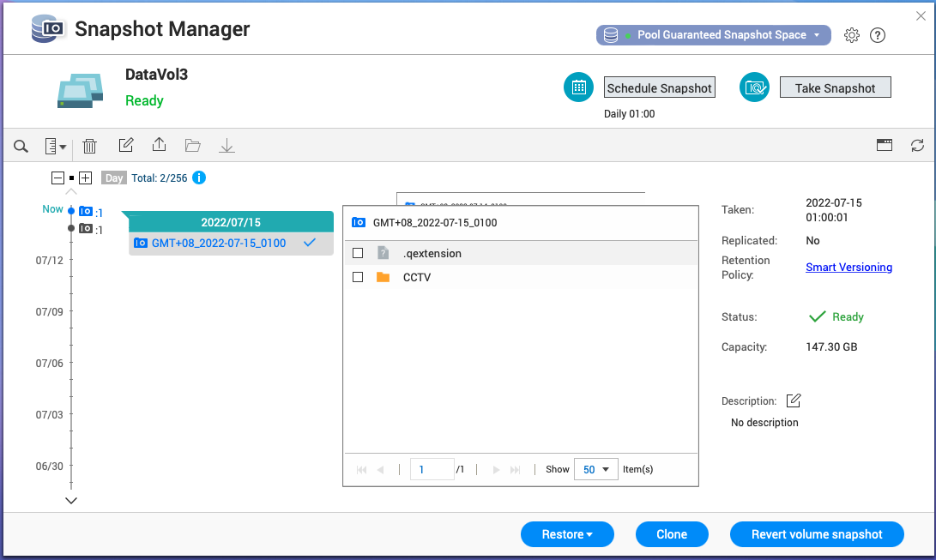Click the search snapshots icon
Screen dimensions: 936x560
[21, 145]
